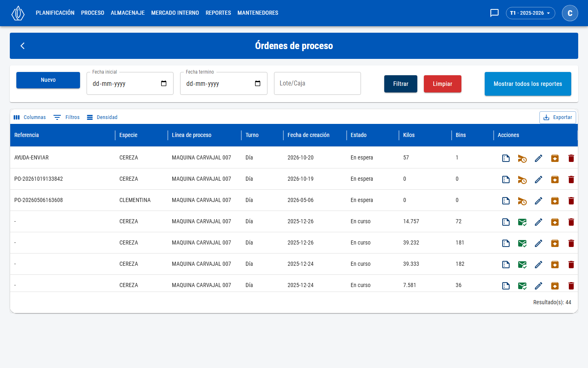Click the Exportar button
588x368 pixels.
(x=558, y=117)
